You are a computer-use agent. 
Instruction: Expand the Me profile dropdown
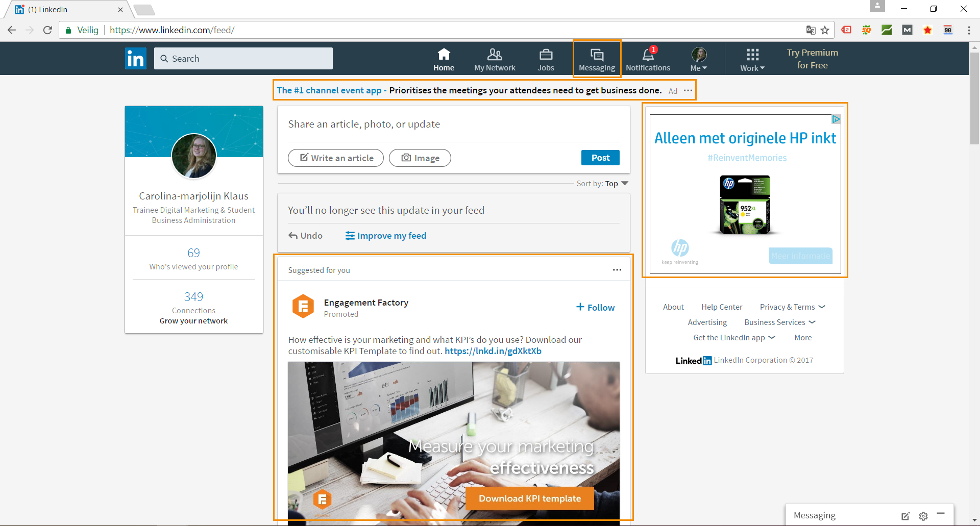click(698, 57)
